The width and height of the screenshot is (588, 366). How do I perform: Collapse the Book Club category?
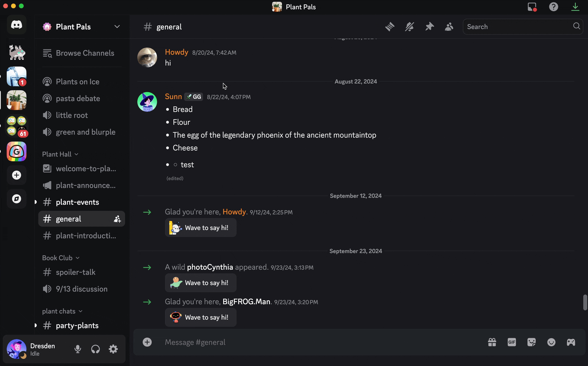61,258
